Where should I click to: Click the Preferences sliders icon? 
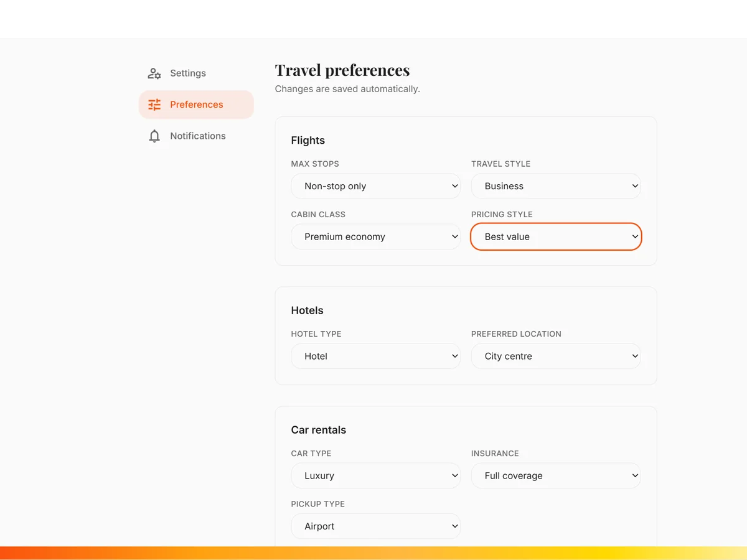click(154, 105)
